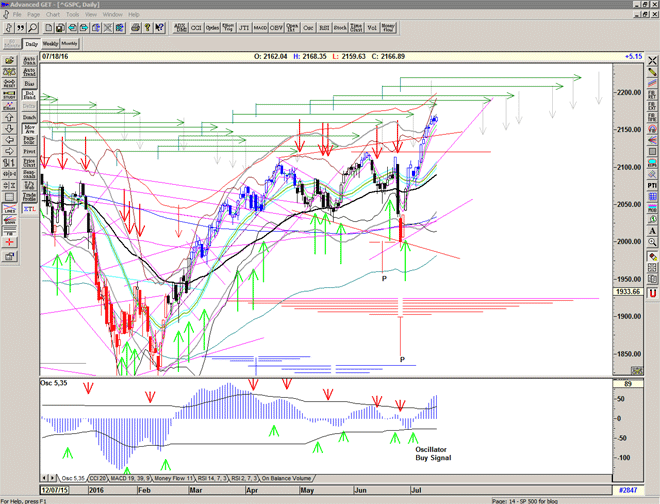Open the Chart menu
Image resolution: width=660 pixels, height=504 pixels.
tap(52, 15)
